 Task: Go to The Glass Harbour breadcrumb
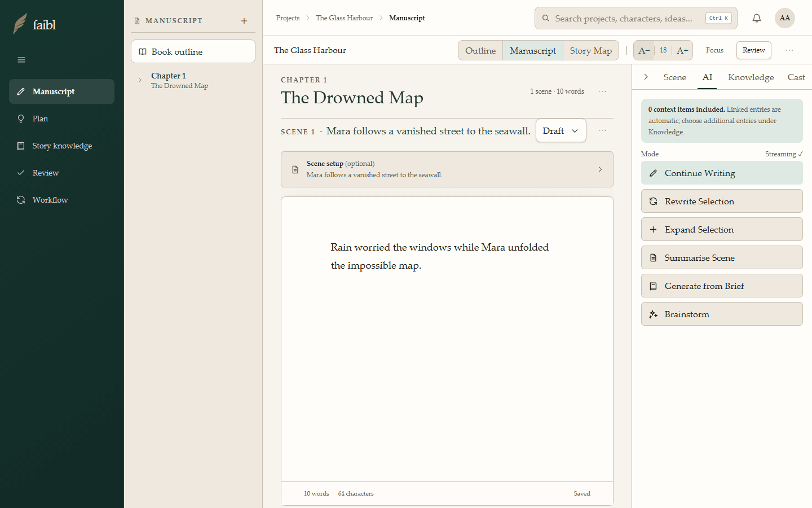pyautogui.click(x=344, y=18)
